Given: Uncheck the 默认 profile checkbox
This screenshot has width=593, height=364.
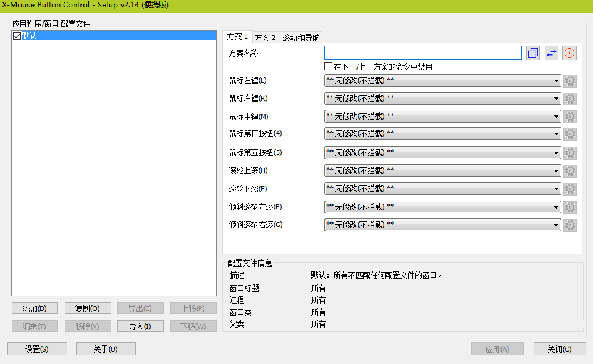Looking at the screenshot, I should pos(17,36).
